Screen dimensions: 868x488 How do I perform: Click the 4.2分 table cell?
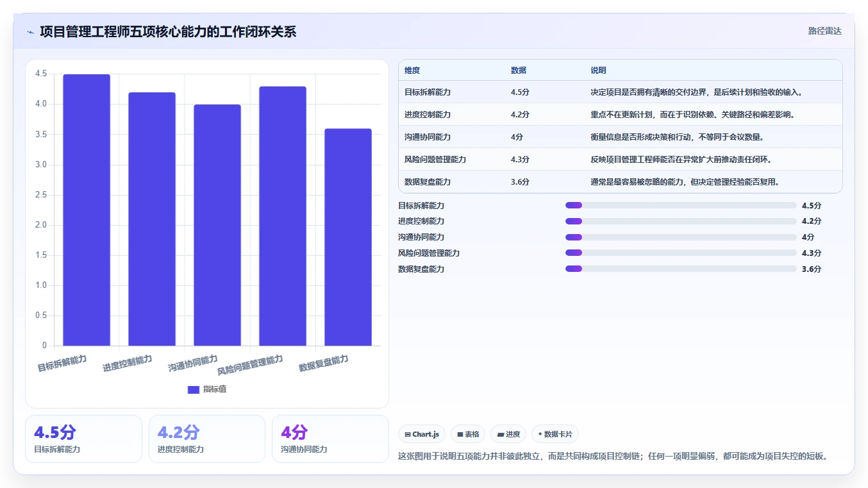pyautogui.click(x=520, y=115)
